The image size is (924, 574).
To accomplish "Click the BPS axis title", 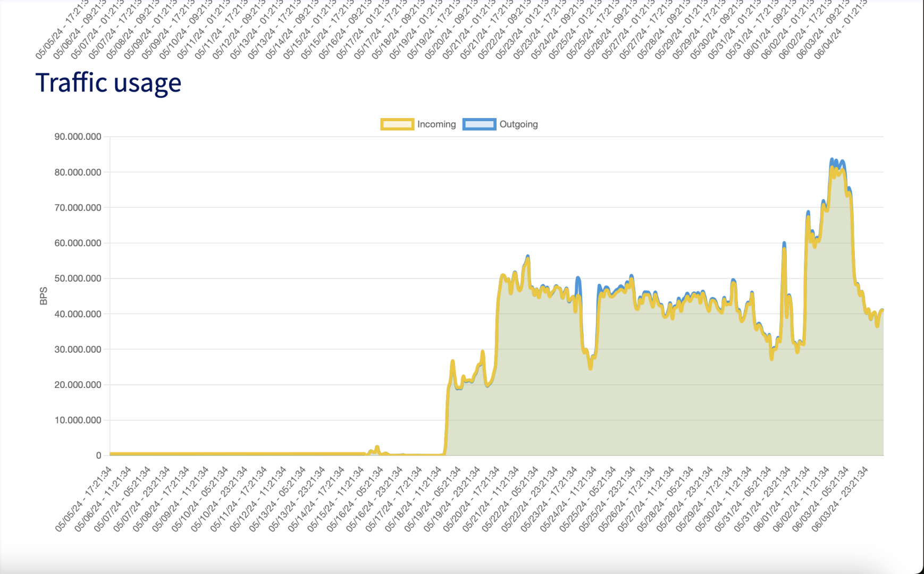I will (44, 296).
